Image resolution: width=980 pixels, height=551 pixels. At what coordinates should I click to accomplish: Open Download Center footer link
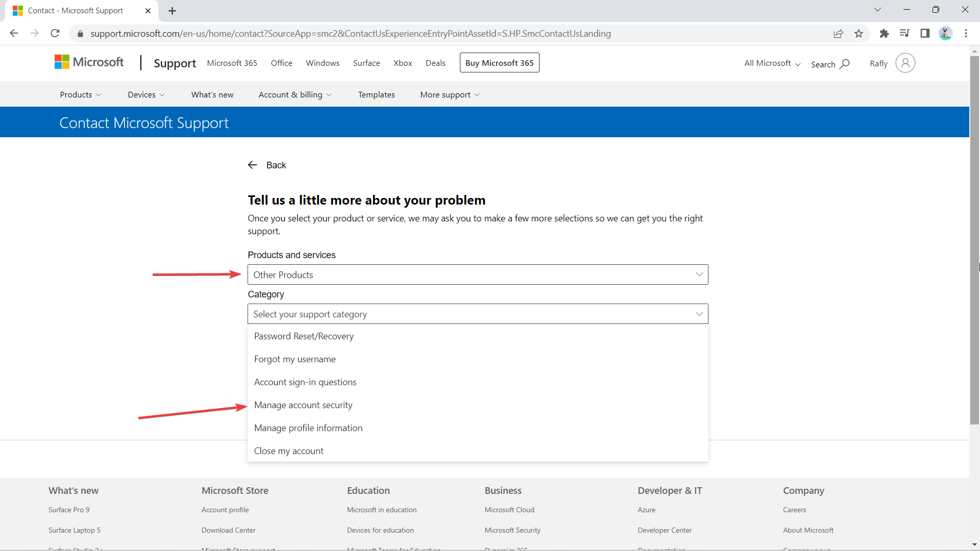point(229,530)
